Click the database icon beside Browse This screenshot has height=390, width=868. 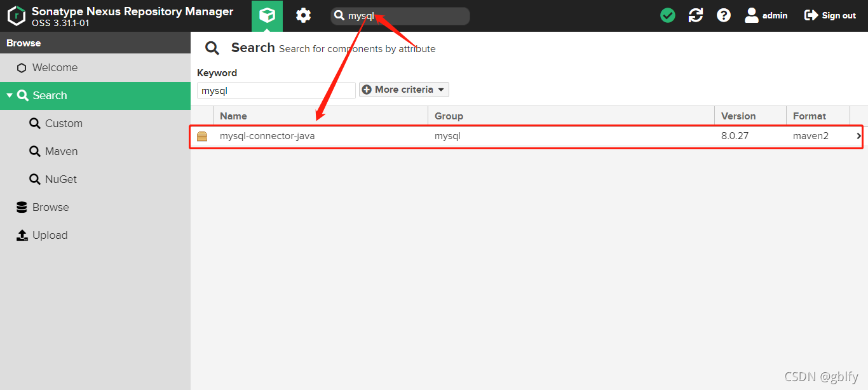(22, 207)
